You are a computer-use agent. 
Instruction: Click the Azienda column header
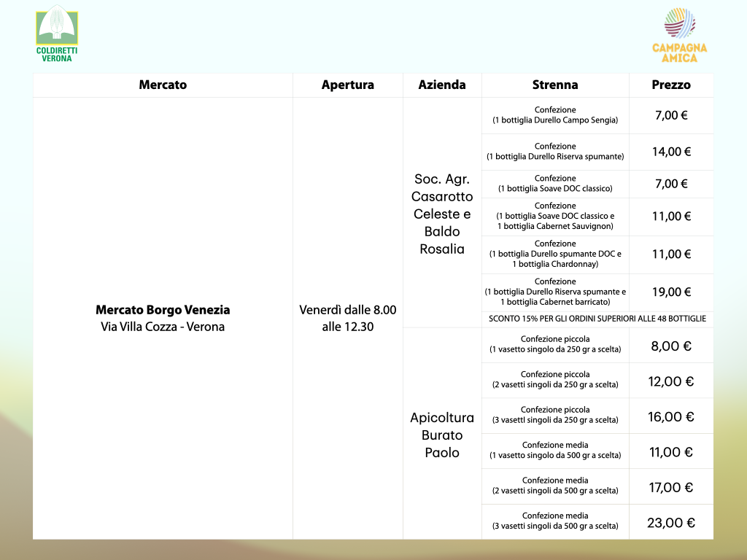pos(442,85)
